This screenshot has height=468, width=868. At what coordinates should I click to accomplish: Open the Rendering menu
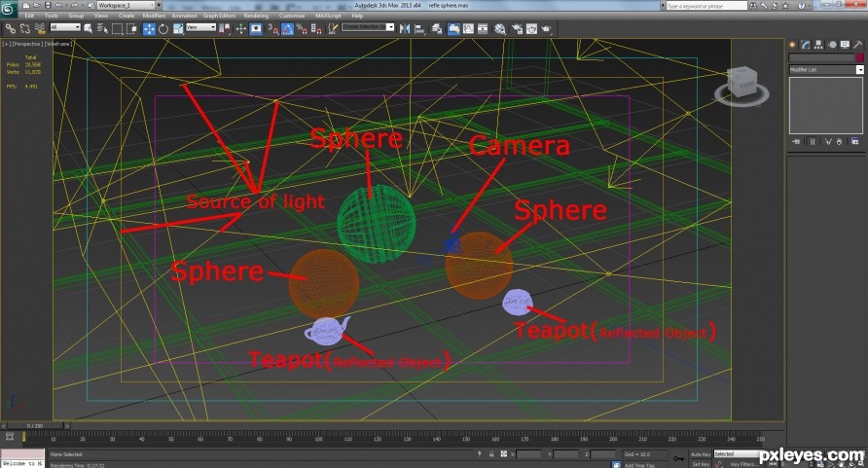tap(256, 16)
